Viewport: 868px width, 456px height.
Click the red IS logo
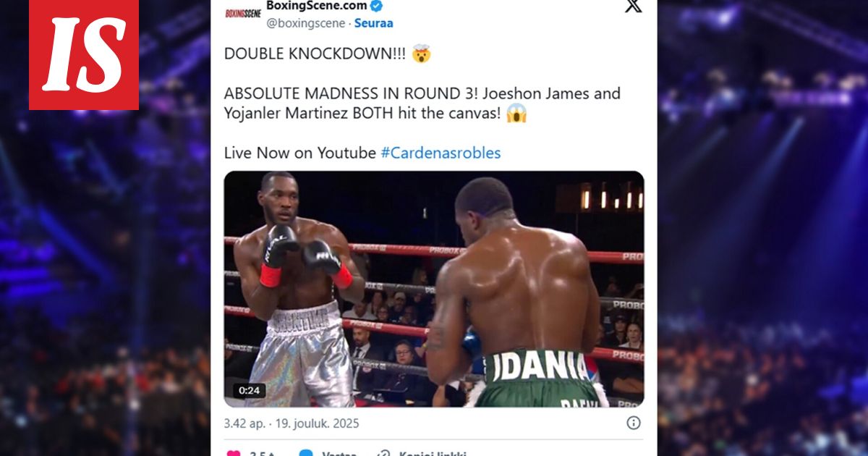[x=83, y=55]
